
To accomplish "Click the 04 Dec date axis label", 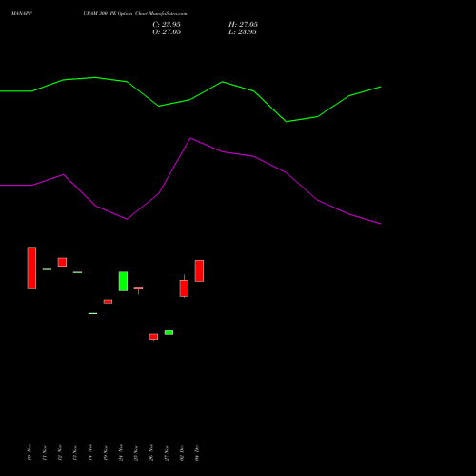I will coord(197,452).
